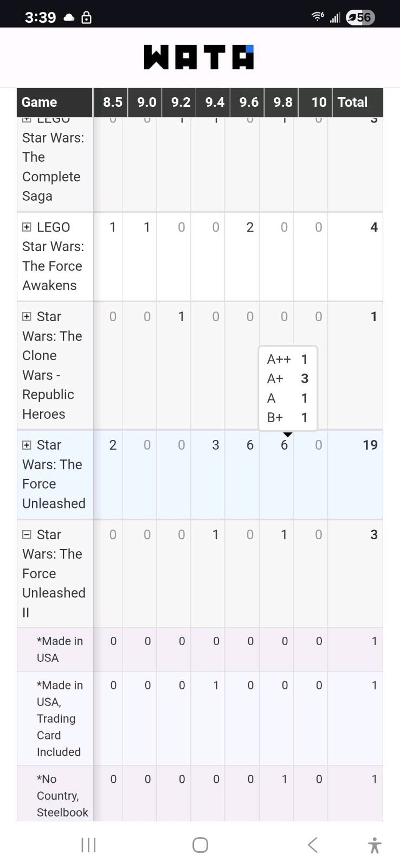The image size is (400, 868).
Task: Expand LEGO Star Wars: The Force Awakens row
Action: tap(27, 227)
